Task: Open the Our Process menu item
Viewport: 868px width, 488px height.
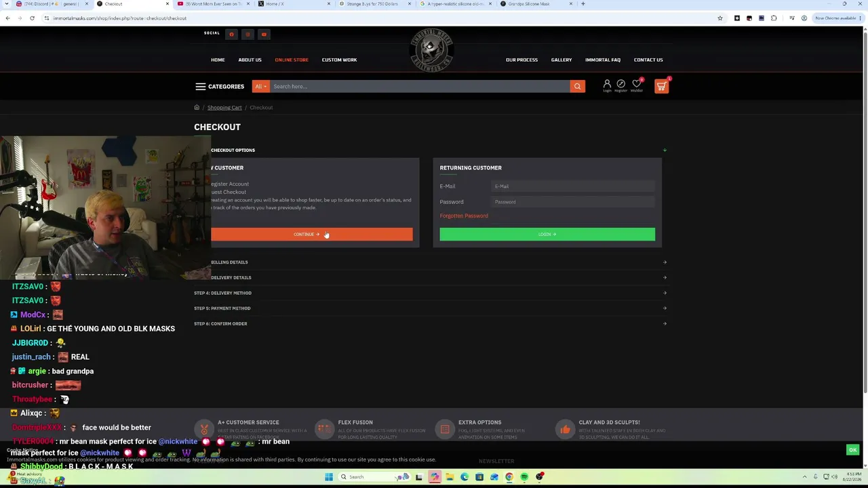Action: coord(521,60)
